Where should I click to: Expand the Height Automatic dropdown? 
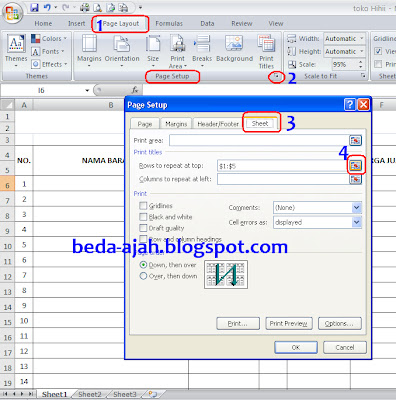pos(362,52)
